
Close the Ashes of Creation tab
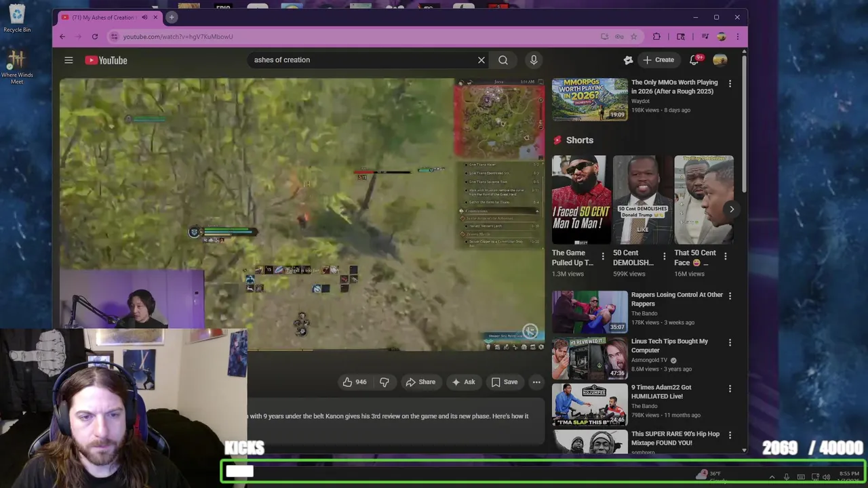pos(155,18)
